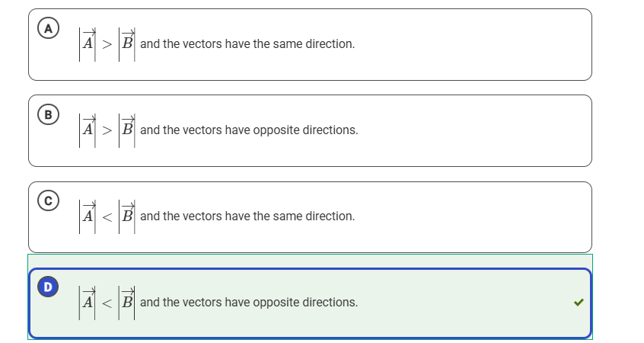Click the less-than sign in option D

click(x=107, y=303)
